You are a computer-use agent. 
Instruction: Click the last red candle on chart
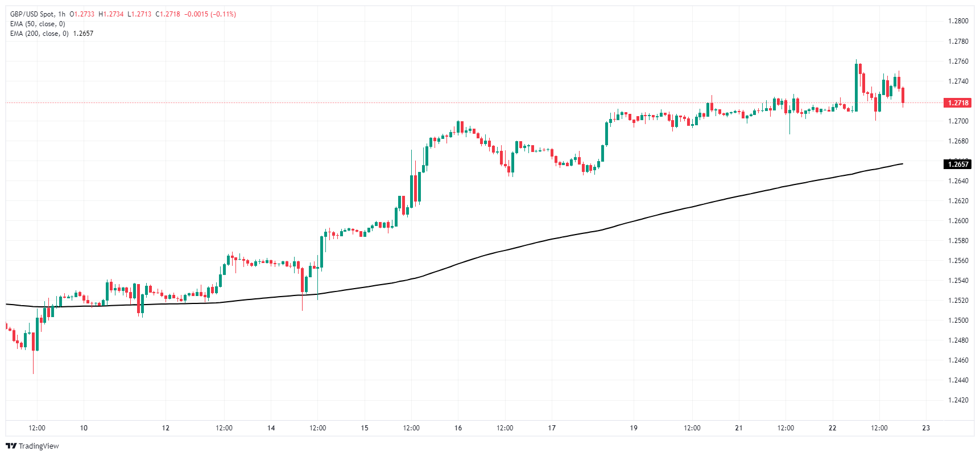click(x=903, y=95)
